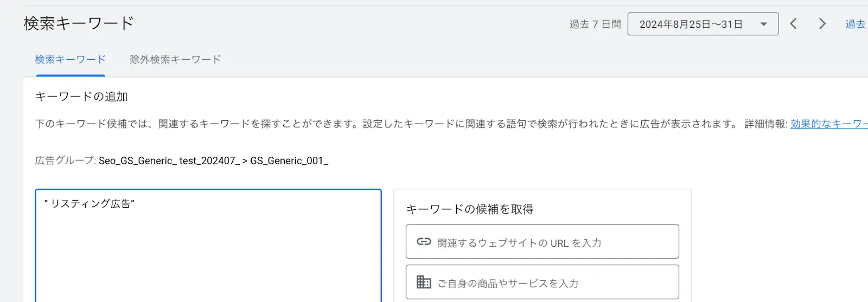Switch to the 除外検索キーワード tab
868x302 pixels.
[x=175, y=60]
